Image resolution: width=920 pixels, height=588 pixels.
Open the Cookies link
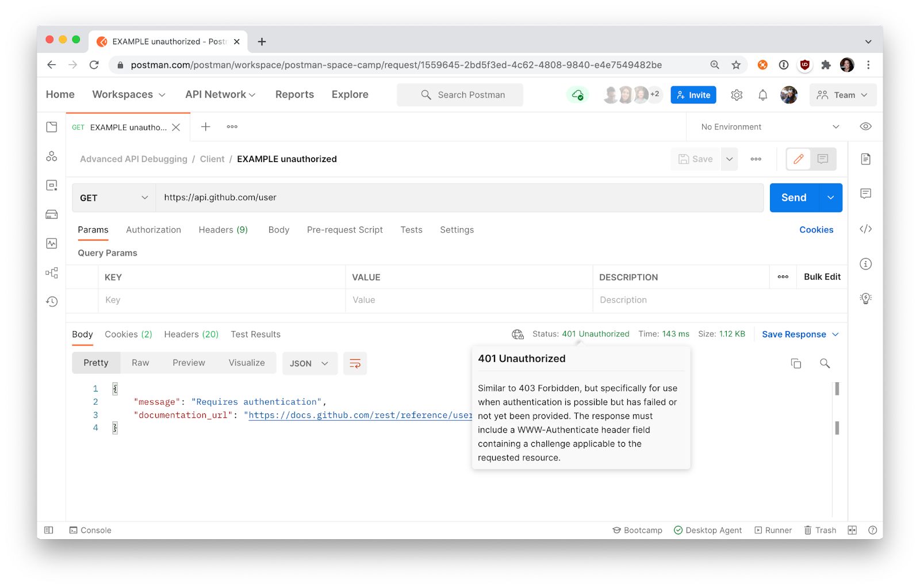[816, 229]
